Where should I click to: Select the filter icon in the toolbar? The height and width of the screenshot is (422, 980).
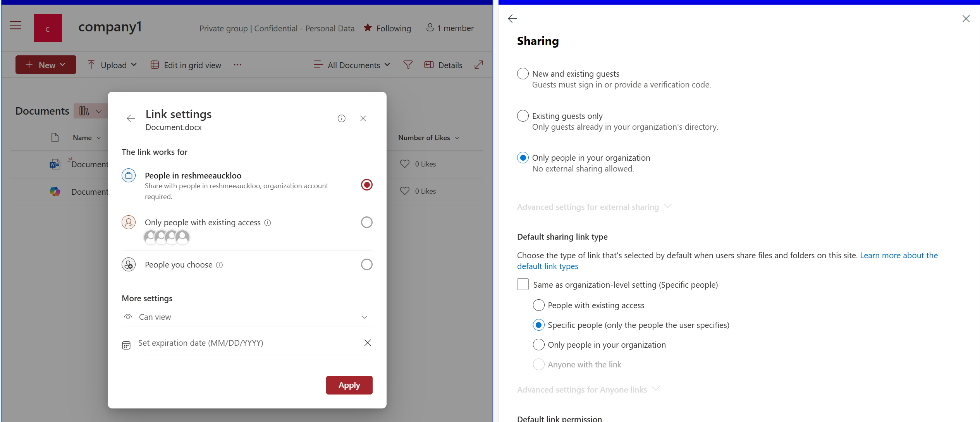click(x=407, y=65)
